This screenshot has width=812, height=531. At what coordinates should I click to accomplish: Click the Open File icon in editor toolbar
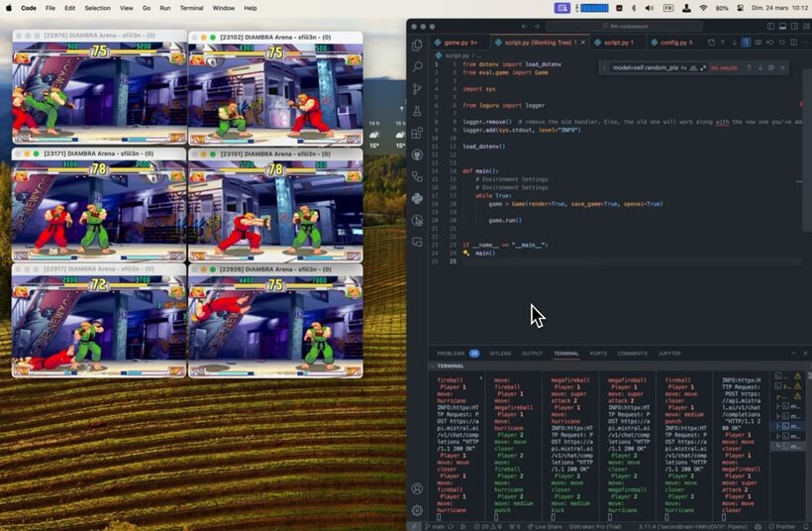pyautogui.click(x=711, y=42)
